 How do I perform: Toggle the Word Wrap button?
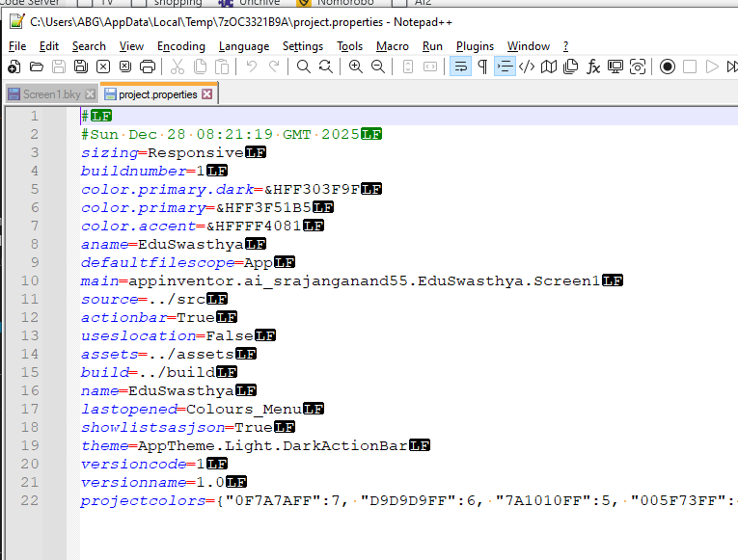pos(460,67)
